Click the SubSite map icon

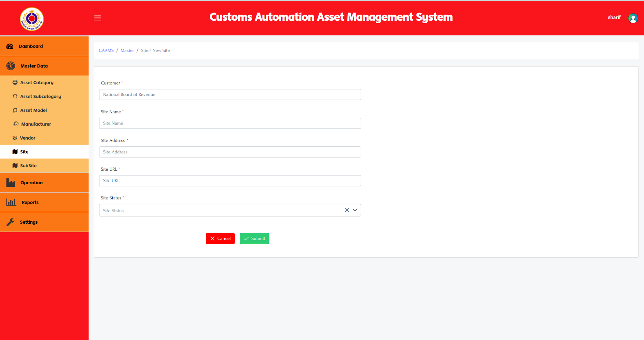point(15,166)
